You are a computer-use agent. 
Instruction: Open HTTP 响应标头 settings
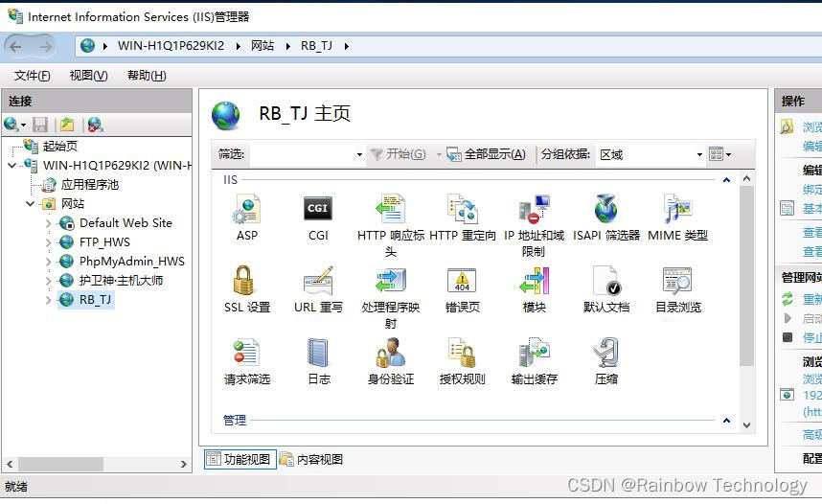click(x=391, y=225)
